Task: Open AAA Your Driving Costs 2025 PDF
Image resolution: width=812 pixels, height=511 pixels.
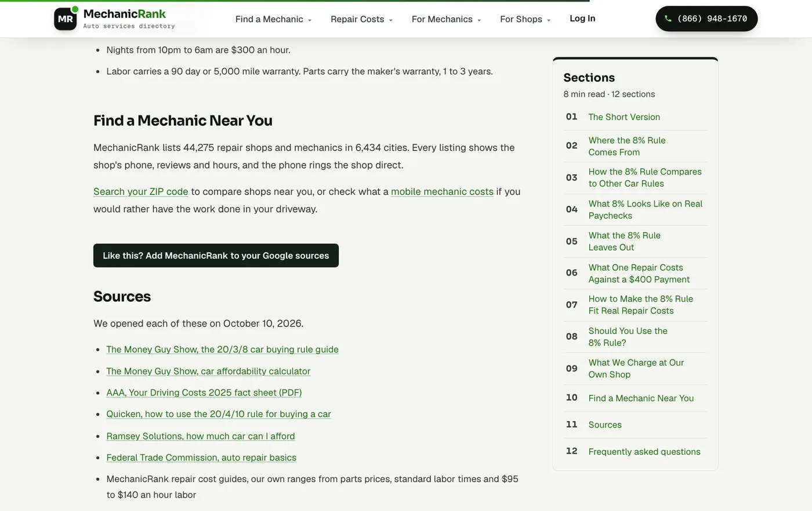Action: click(204, 393)
